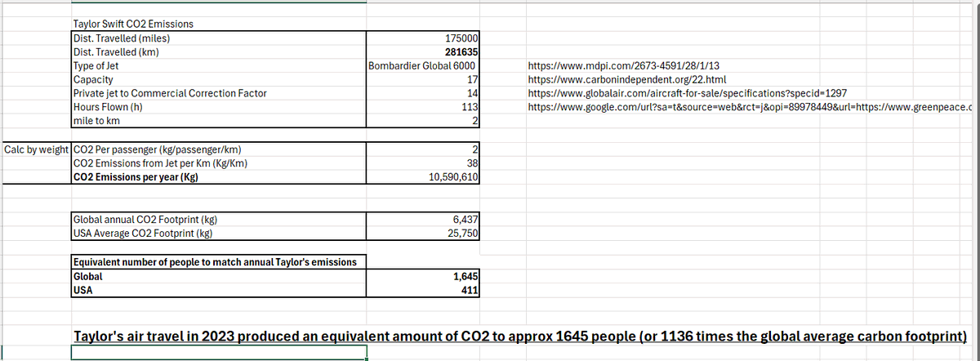Select the Correction Factor value 14

(x=423, y=93)
